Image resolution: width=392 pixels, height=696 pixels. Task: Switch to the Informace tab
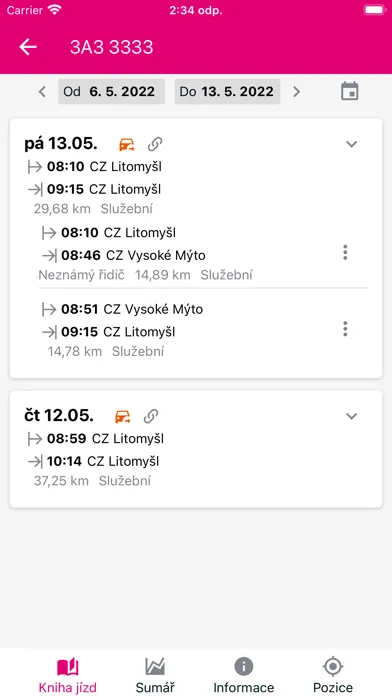click(x=244, y=675)
